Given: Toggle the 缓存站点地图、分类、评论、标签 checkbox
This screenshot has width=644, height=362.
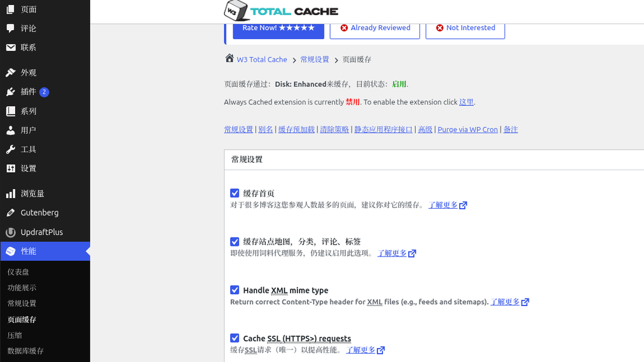Looking at the screenshot, I should click(235, 241).
